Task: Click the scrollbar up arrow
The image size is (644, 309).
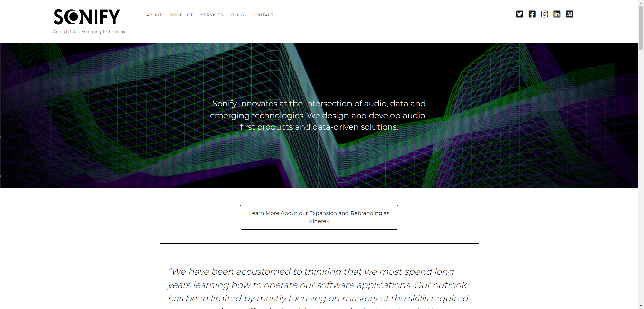Action: coord(641,2)
